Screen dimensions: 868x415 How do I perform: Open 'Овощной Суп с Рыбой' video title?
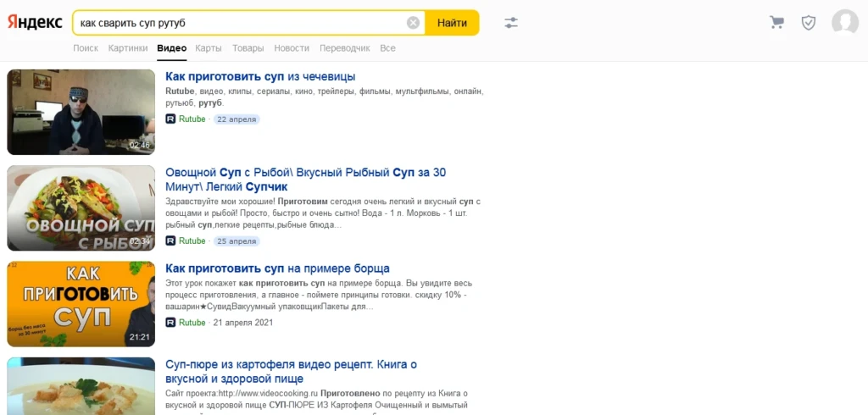pyautogui.click(x=305, y=180)
